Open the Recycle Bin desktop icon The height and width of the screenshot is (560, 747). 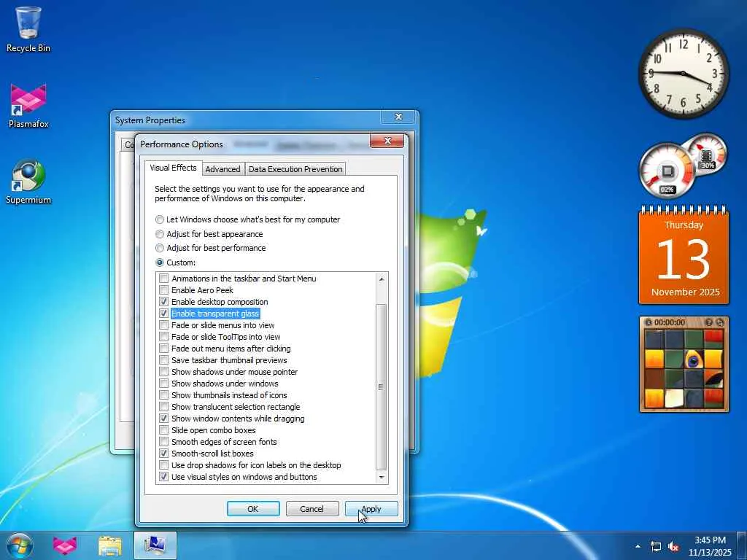28,29
